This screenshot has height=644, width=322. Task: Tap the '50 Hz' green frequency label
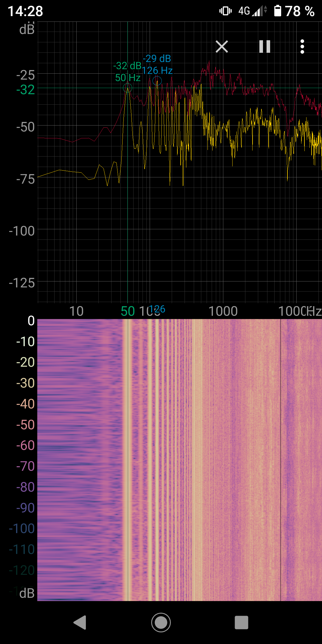(128, 78)
